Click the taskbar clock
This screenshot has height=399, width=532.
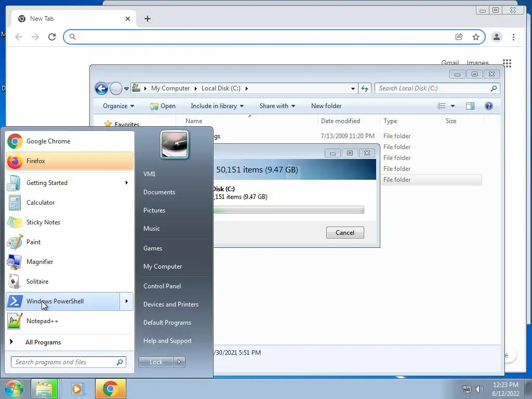[506, 389]
